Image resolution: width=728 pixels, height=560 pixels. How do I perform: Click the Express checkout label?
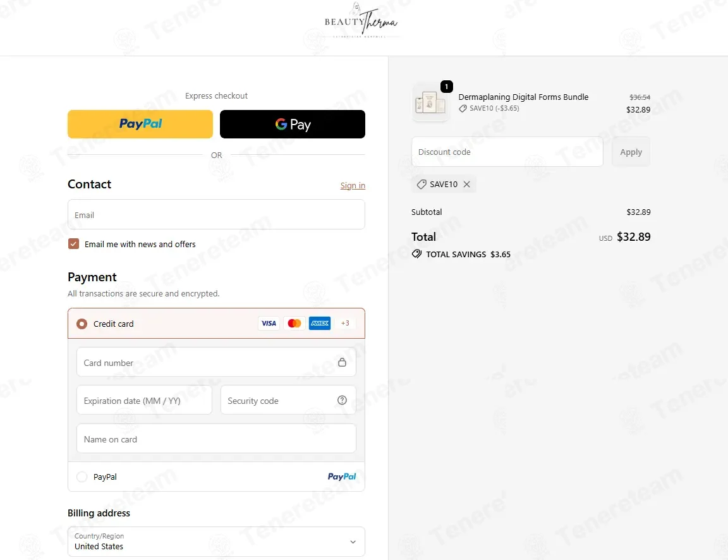[216, 95]
